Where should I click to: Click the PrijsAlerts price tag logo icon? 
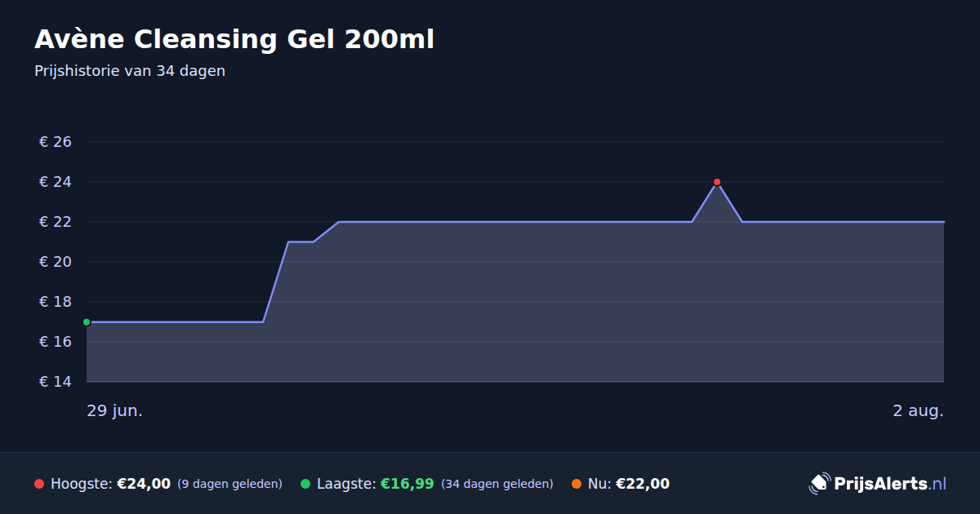click(x=819, y=484)
